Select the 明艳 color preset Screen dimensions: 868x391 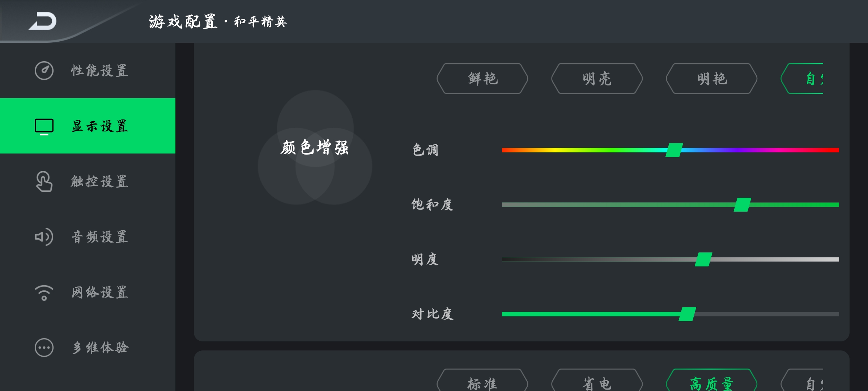point(712,79)
